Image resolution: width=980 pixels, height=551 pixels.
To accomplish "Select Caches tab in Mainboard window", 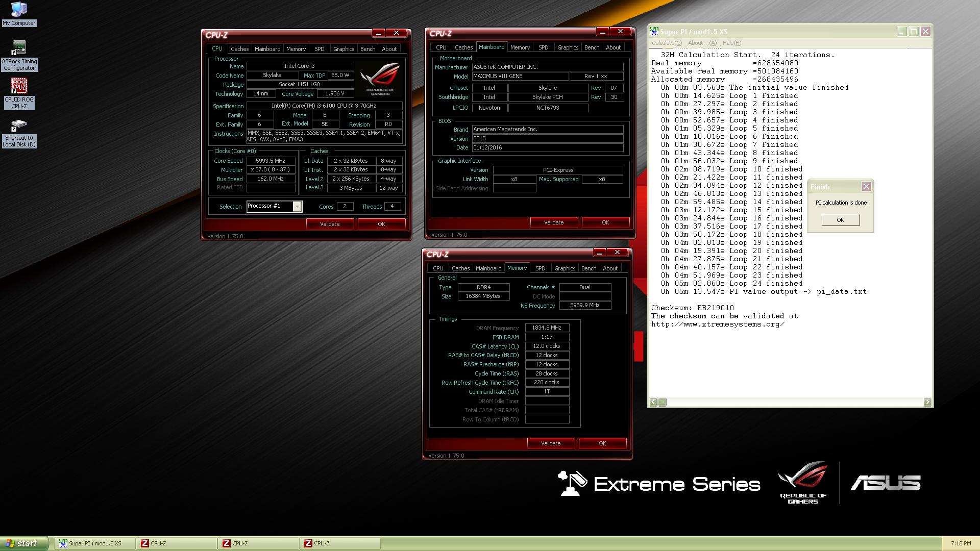I will [x=463, y=47].
